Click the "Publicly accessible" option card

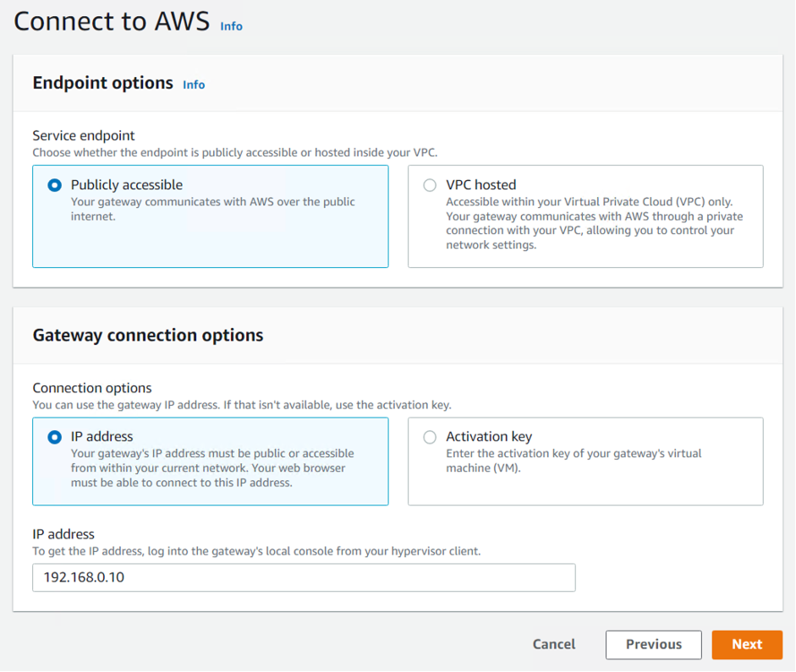click(210, 216)
